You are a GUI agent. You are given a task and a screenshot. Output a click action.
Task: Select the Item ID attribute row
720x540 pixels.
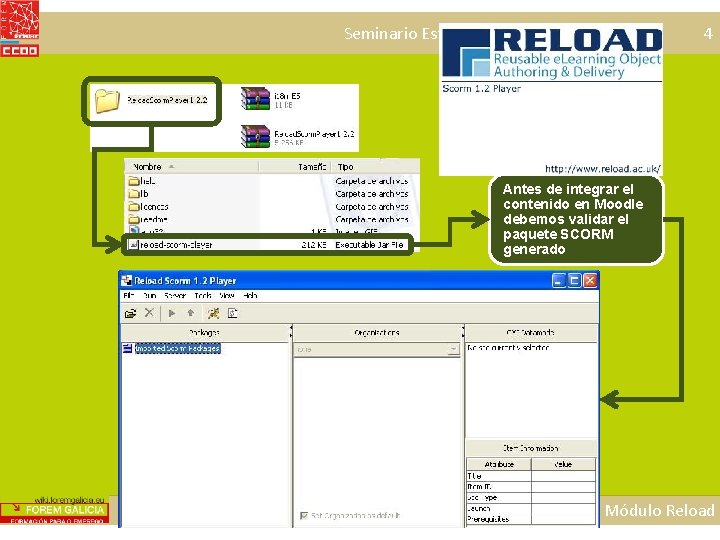tap(531, 487)
